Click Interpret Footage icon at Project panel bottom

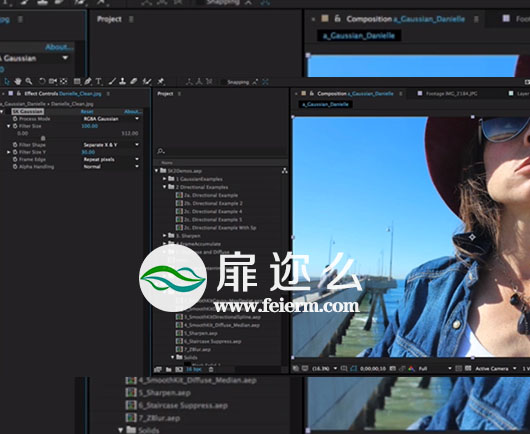[x=158, y=369]
